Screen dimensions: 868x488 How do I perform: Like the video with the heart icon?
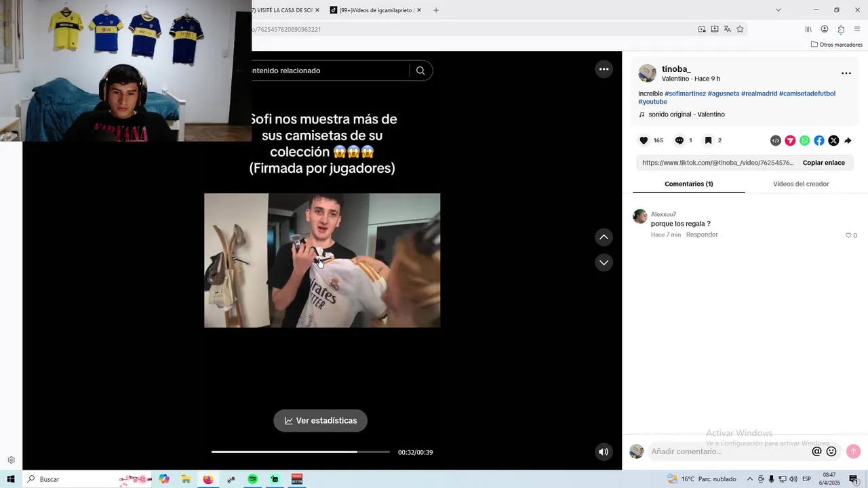644,140
